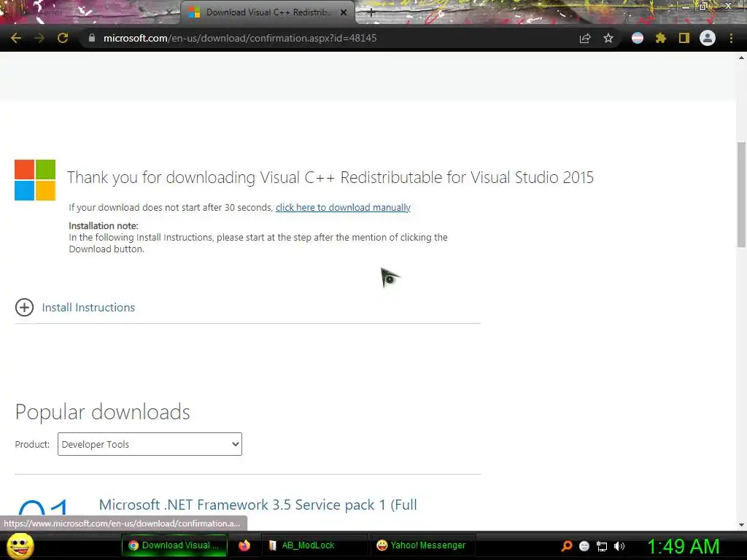
Task: Open the volume speaker tray icon
Action: click(619, 546)
